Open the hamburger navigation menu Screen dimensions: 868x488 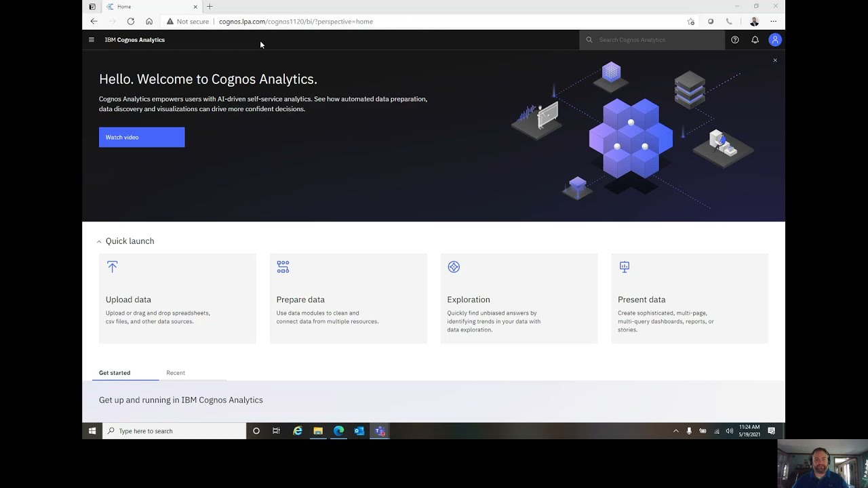coord(92,40)
